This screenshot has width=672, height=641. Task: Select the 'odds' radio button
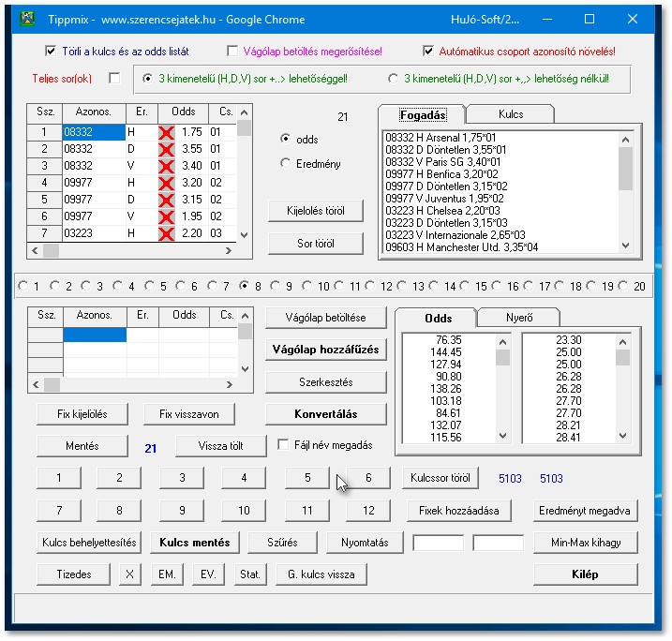[285, 139]
